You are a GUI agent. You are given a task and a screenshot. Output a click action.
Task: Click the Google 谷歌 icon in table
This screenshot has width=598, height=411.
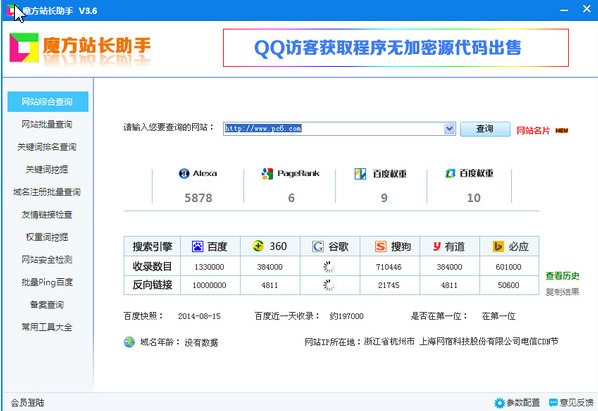click(318, 247)
